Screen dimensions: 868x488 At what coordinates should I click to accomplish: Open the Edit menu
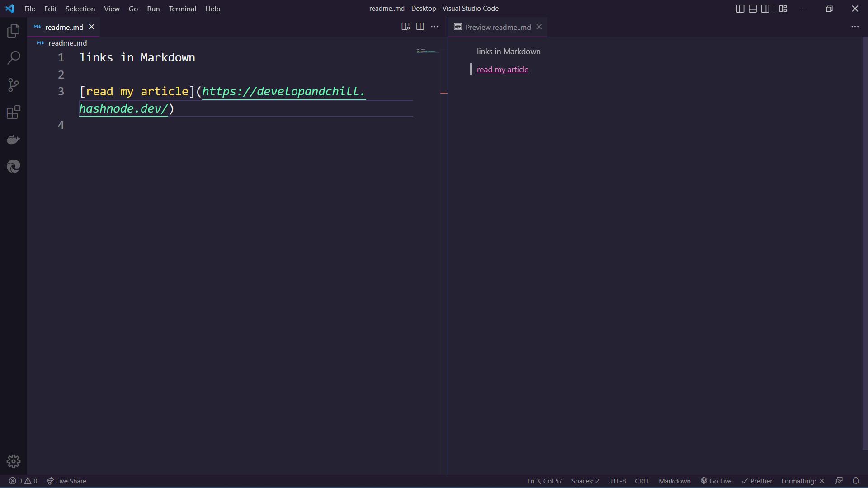point(50,9)
